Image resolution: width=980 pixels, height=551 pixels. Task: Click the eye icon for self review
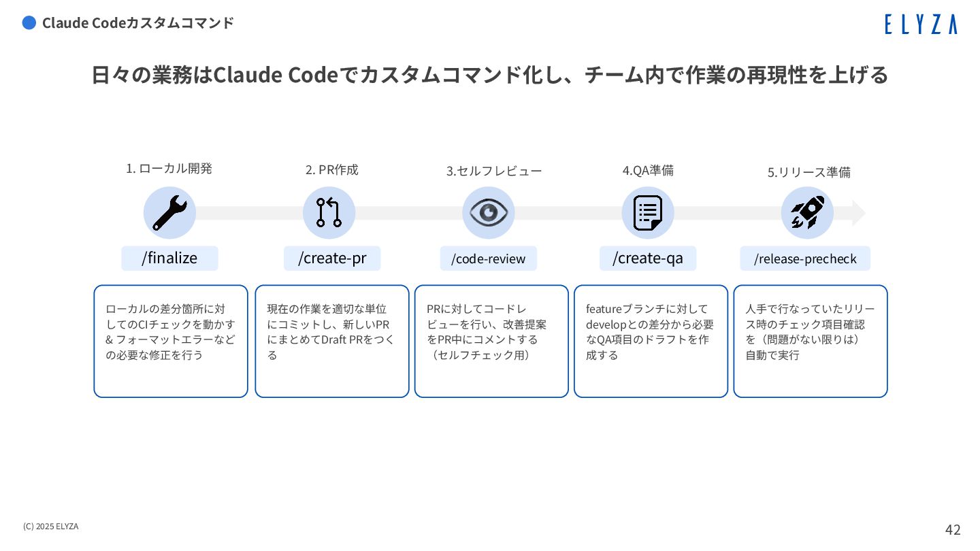point(488,213)
